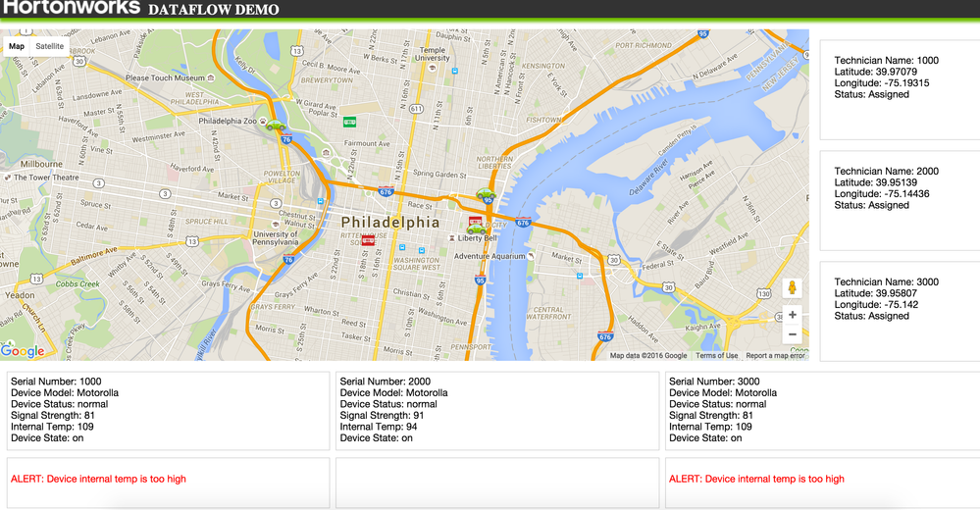This screenshot has width=980, height=510.
Task: Zoom out with the minus button
Action: 792,334
